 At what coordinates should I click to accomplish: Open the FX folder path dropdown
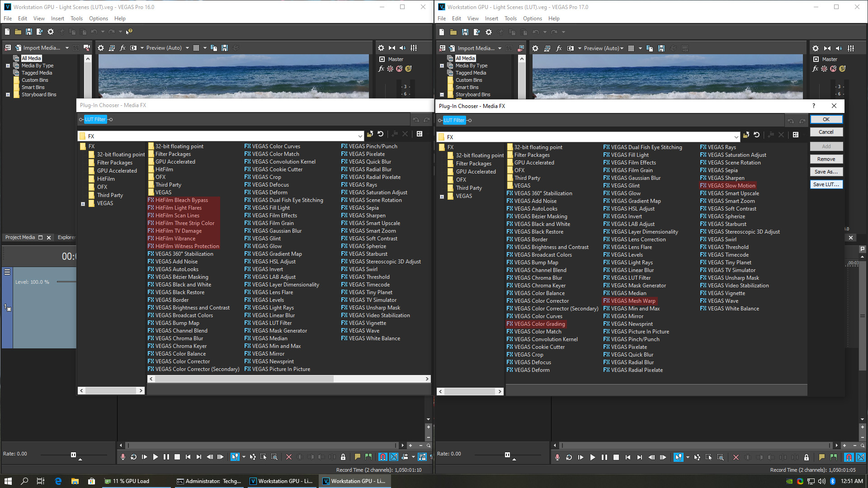[x=359, y=136]
